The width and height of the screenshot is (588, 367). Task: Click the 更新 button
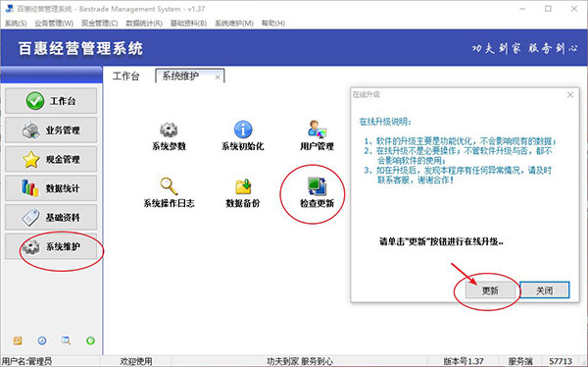click(491, 290)
